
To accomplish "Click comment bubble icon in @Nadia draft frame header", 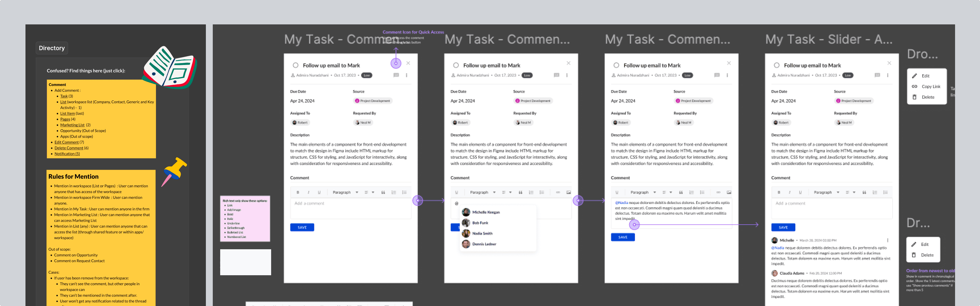I will tap(717, 75).
